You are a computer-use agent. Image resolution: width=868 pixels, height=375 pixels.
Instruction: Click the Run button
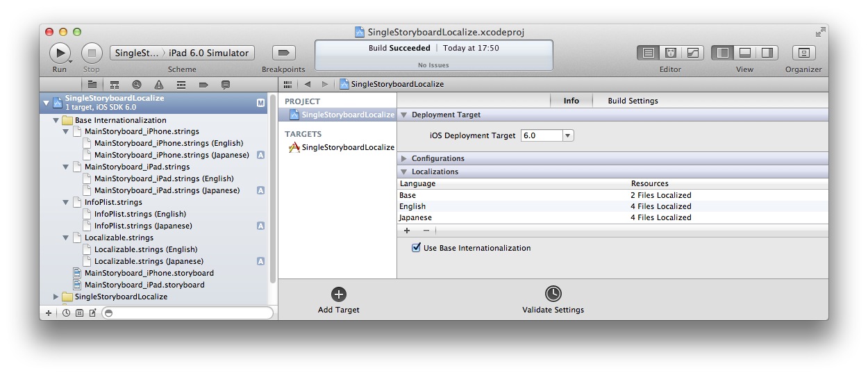click(60, 52)
